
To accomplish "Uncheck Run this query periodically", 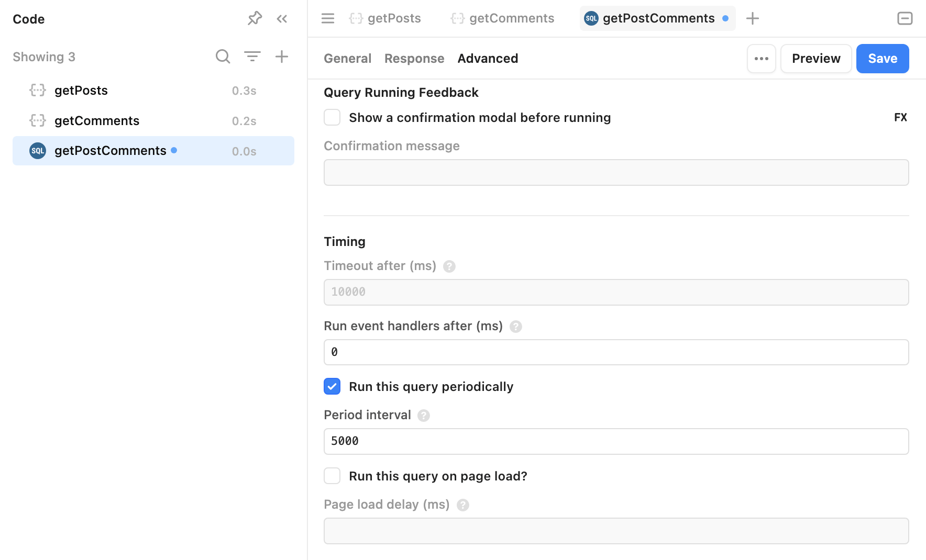I will pos(332,386).
